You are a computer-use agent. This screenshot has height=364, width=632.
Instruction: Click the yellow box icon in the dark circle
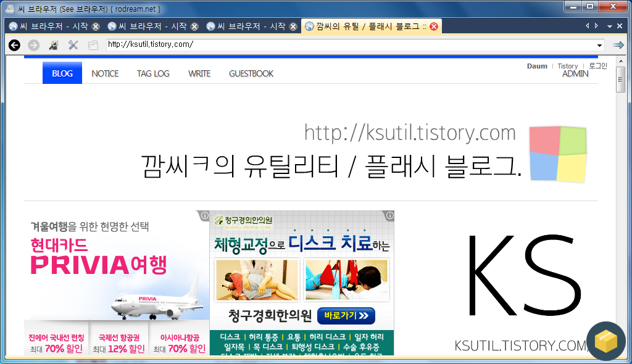(x=606, y=341)
